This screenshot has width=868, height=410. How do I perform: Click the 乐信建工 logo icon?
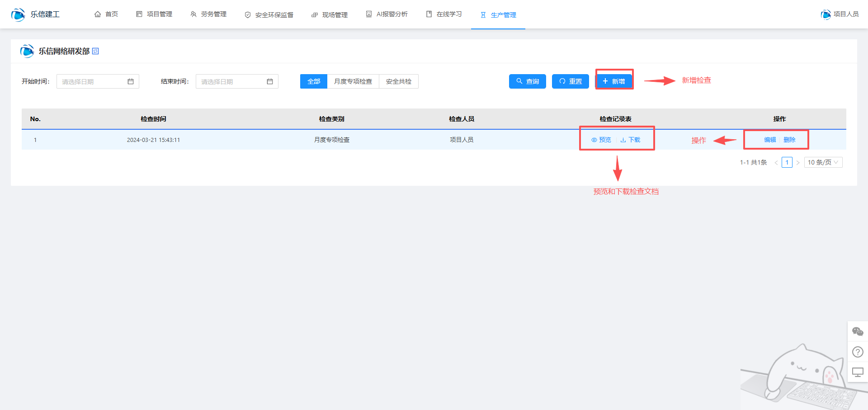tap(18, 14)
